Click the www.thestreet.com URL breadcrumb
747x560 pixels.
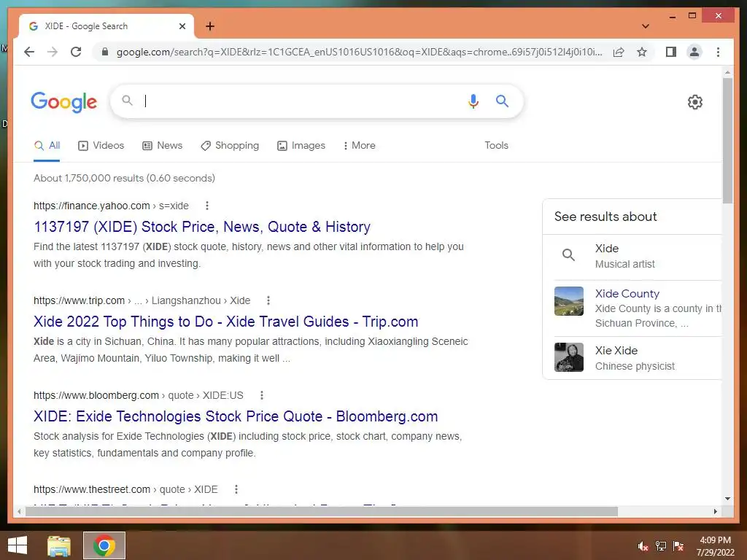click(125, 489)
